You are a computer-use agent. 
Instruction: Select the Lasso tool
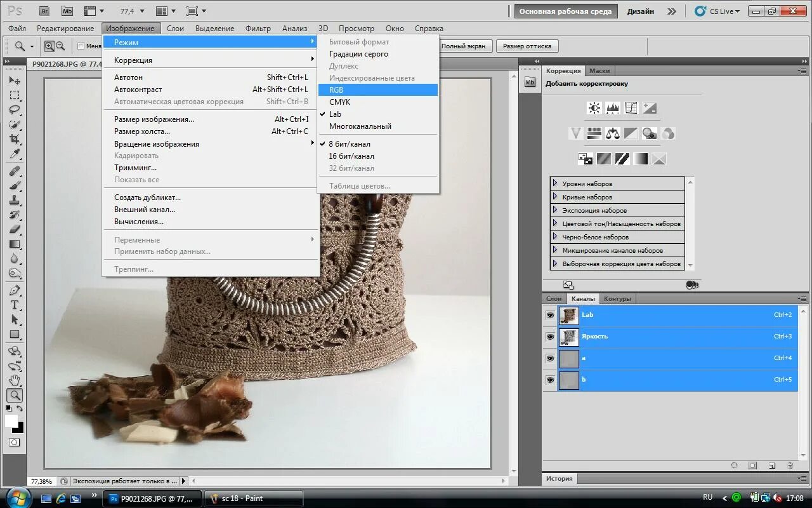coord(15,110)
